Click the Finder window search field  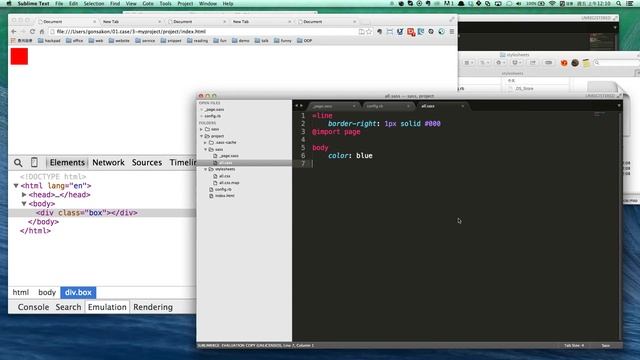(x=616, y=63)
